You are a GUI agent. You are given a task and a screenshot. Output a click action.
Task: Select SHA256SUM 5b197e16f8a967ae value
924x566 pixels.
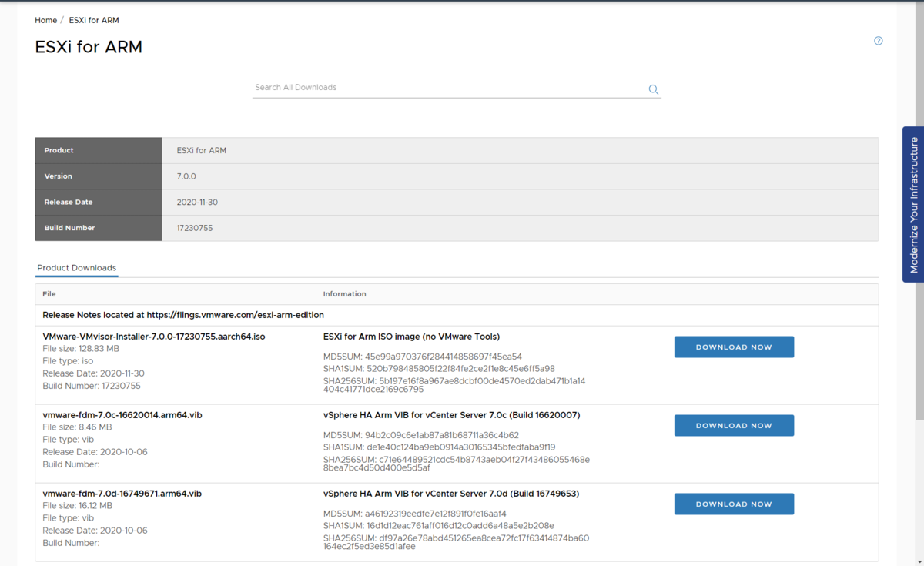(454, 385)
